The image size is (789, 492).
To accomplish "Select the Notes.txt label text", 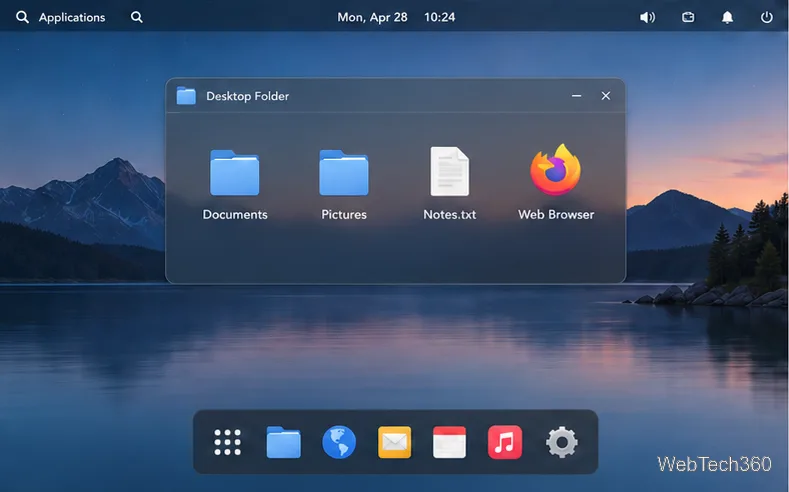I will pos(449,214).
